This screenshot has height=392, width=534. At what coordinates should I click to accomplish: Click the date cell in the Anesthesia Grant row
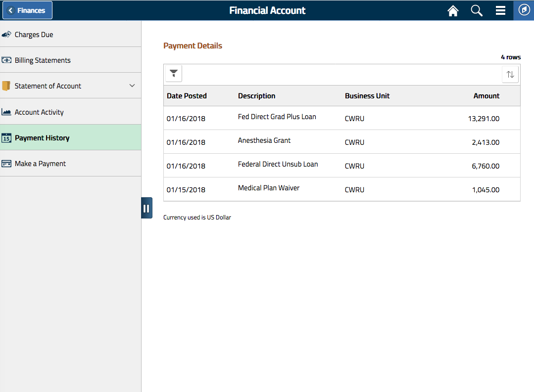click(186, 142)
